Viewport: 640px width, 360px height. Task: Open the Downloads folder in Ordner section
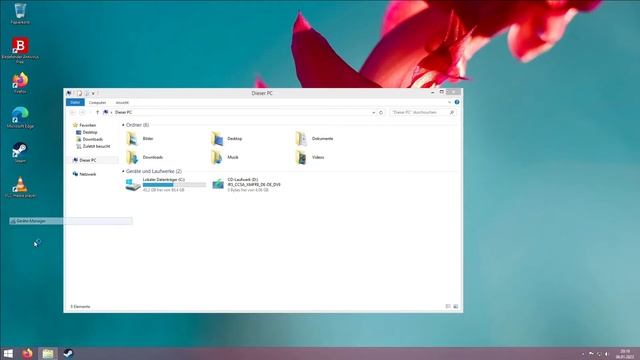pyautogui.click(x=144, y=157)
